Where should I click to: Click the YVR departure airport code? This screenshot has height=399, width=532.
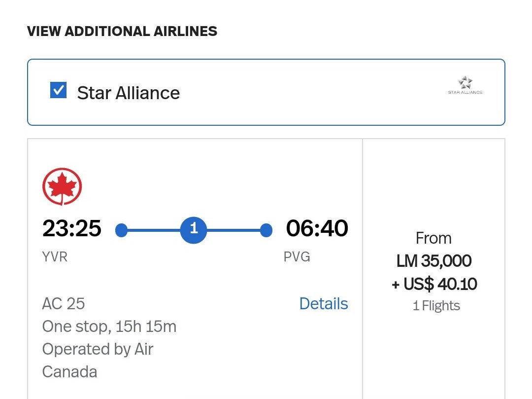coord(55,257)
